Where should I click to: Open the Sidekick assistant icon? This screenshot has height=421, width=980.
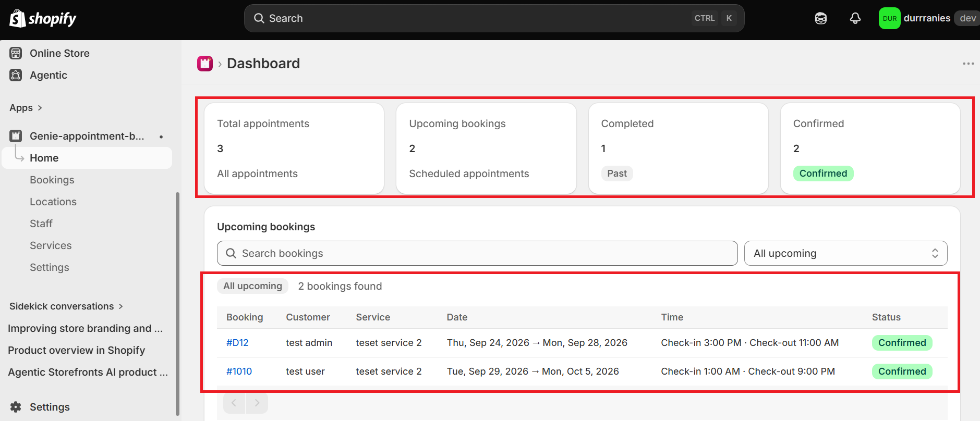coord(821,19)
